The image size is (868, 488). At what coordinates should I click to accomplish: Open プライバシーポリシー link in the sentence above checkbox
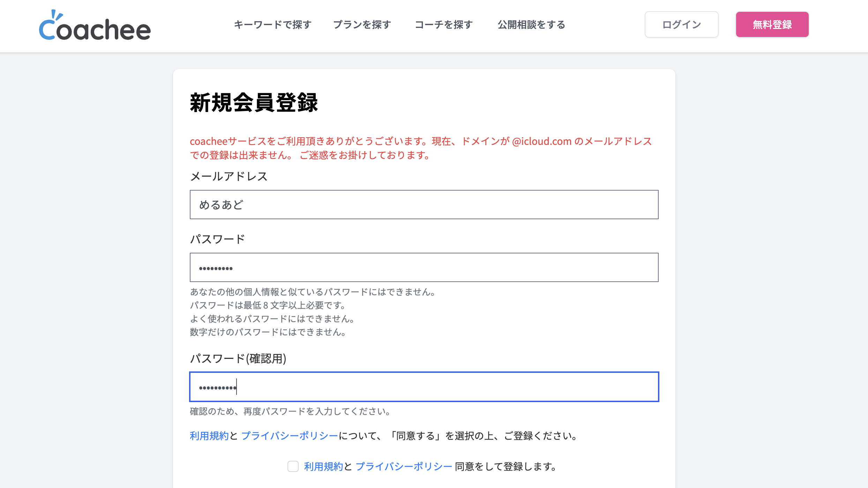coord(290,436)
